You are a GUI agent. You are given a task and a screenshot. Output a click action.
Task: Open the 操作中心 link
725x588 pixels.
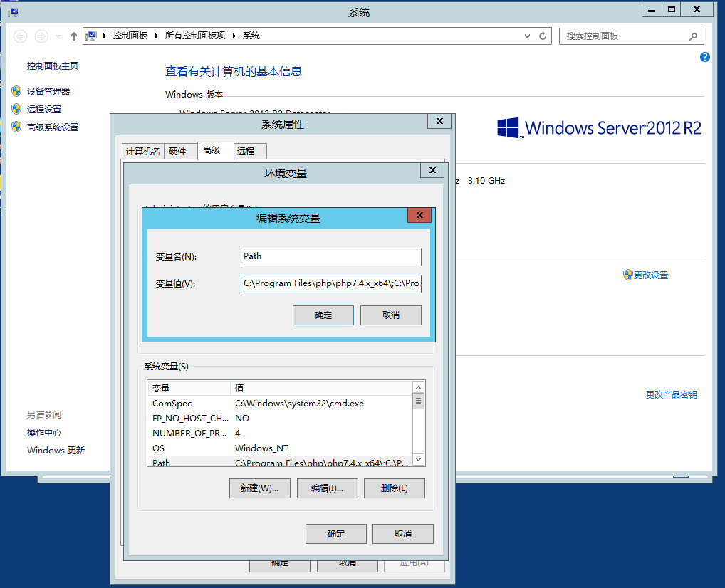(x=44, y=433)
